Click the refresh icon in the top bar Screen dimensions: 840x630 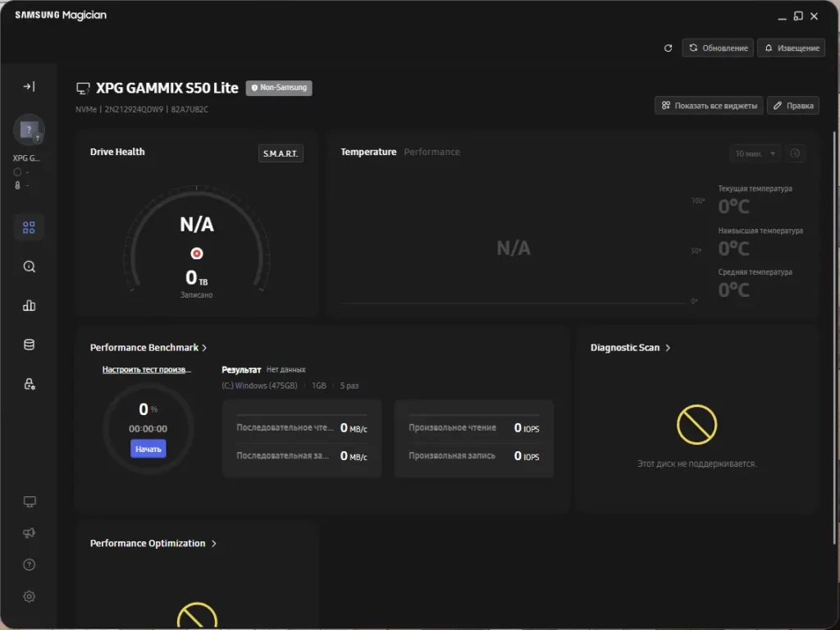coord(668,48)
